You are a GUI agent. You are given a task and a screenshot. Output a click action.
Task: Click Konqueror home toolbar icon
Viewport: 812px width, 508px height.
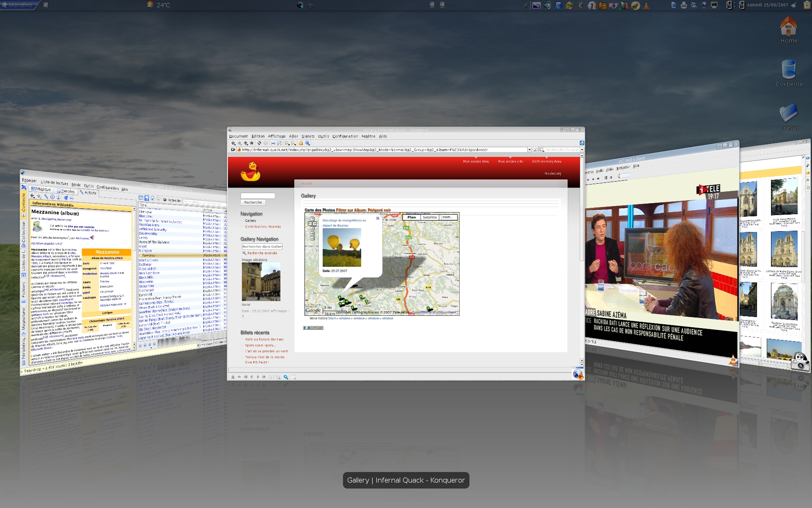click(252, 143)
